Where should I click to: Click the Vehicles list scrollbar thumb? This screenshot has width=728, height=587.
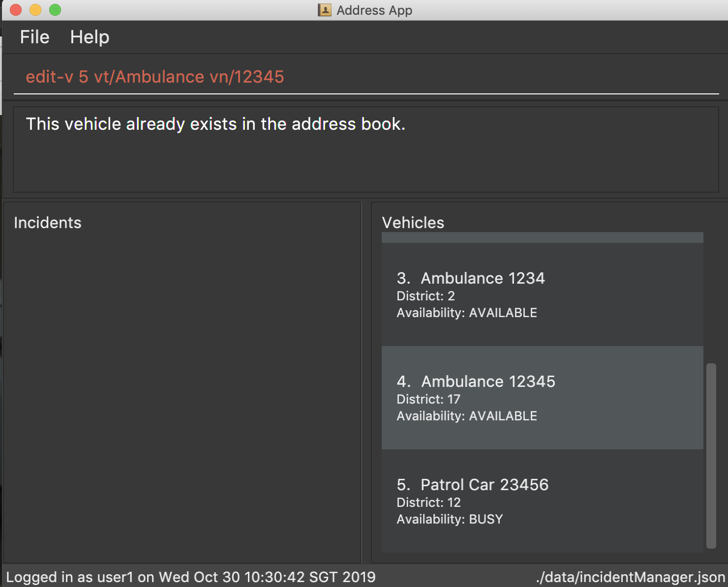point(711,456)
